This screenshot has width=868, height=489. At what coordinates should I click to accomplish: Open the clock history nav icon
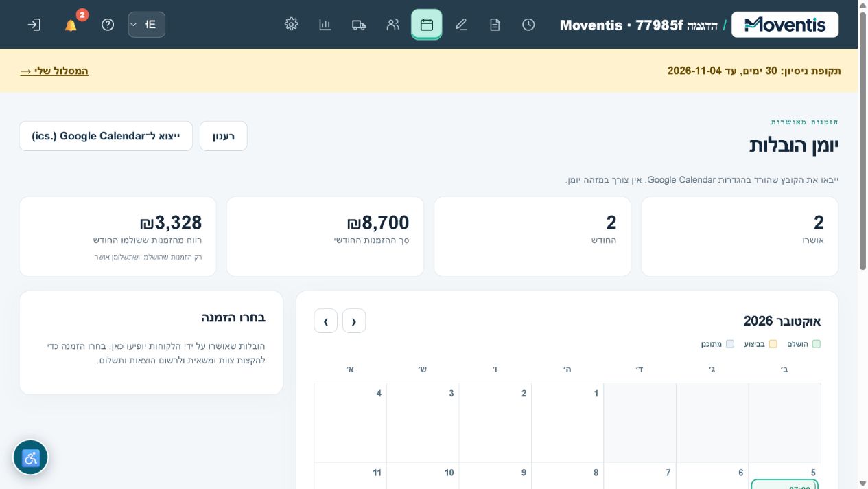[528, 25]
